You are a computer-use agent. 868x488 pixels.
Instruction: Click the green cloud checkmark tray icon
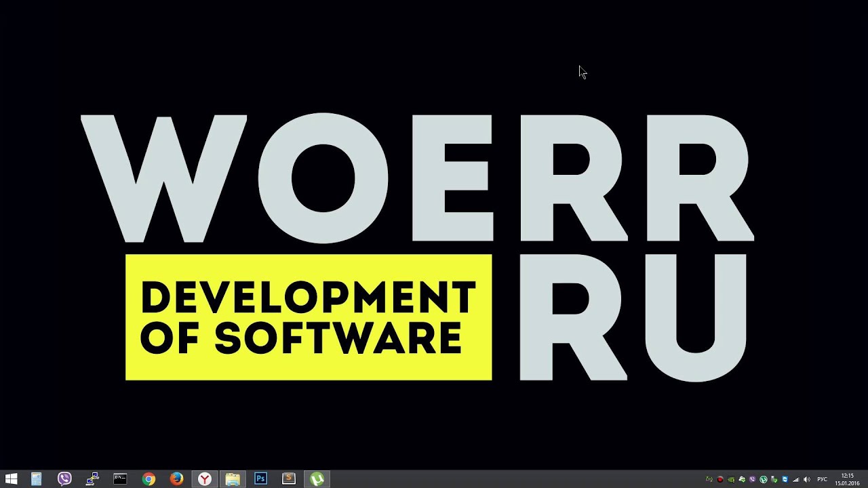point(742,480)
